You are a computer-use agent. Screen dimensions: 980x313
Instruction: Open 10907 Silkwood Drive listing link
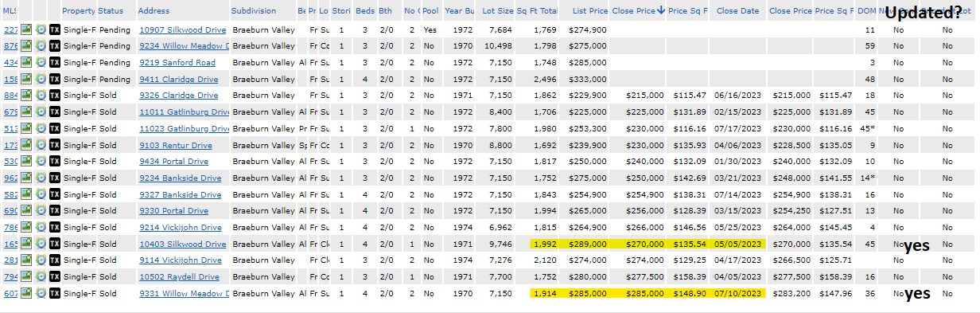pos(183,29)
